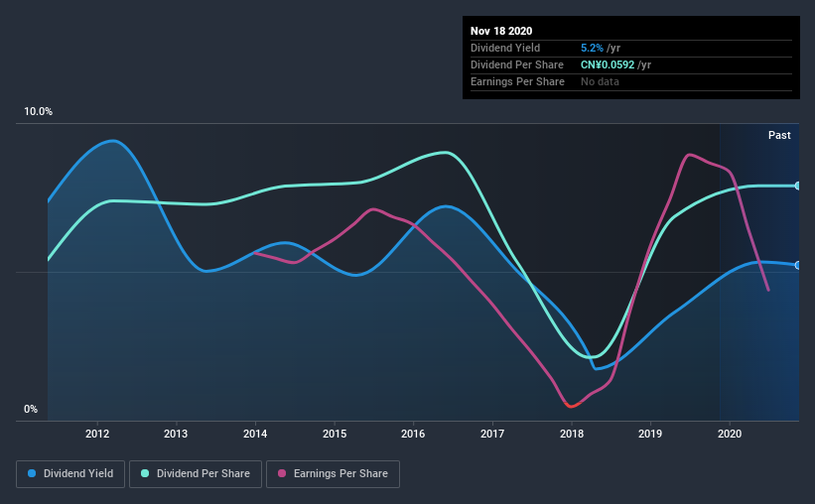
Task: Click the 2017 x-axis label
Action: click(492, 434)
